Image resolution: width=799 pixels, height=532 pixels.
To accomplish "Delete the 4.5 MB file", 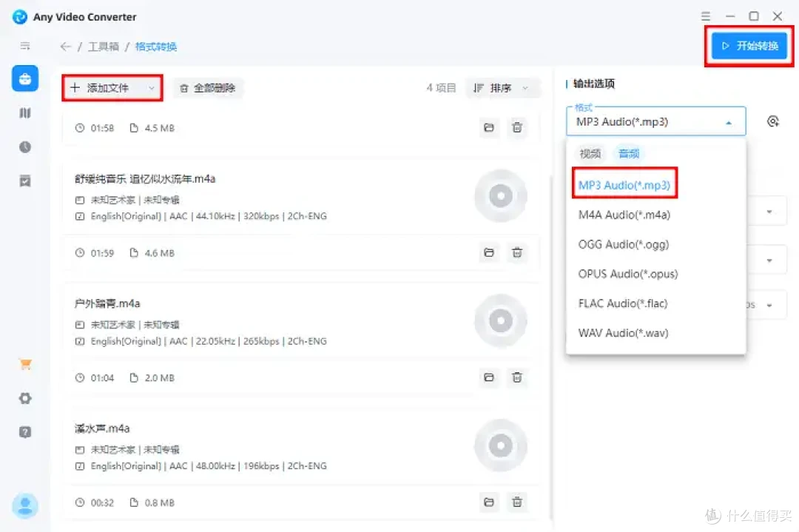I will (x=516, y=127).
